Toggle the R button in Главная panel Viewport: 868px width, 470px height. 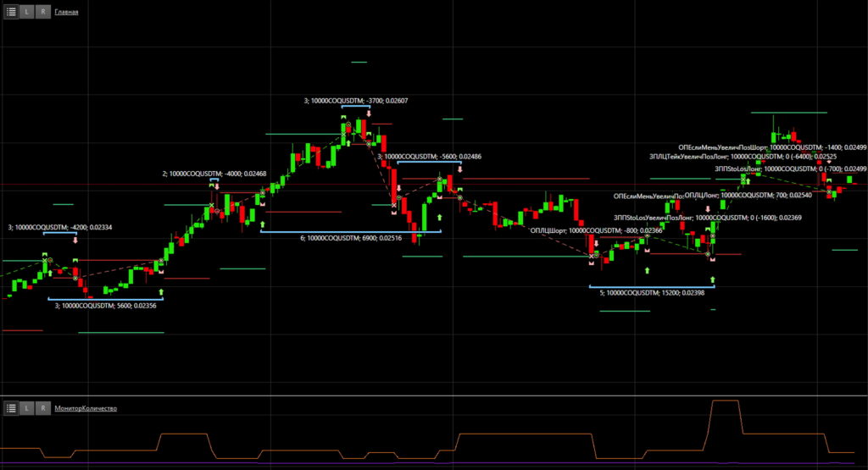42,13
